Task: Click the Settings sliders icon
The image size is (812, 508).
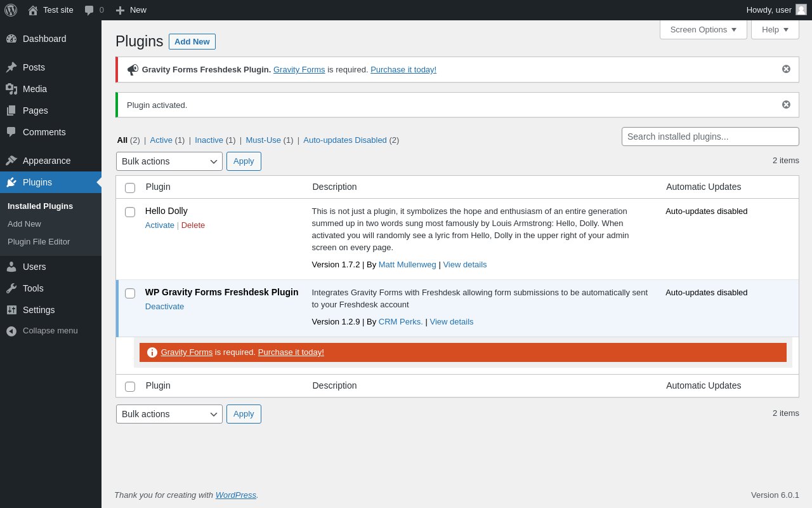Action: [x=11, y=310]
